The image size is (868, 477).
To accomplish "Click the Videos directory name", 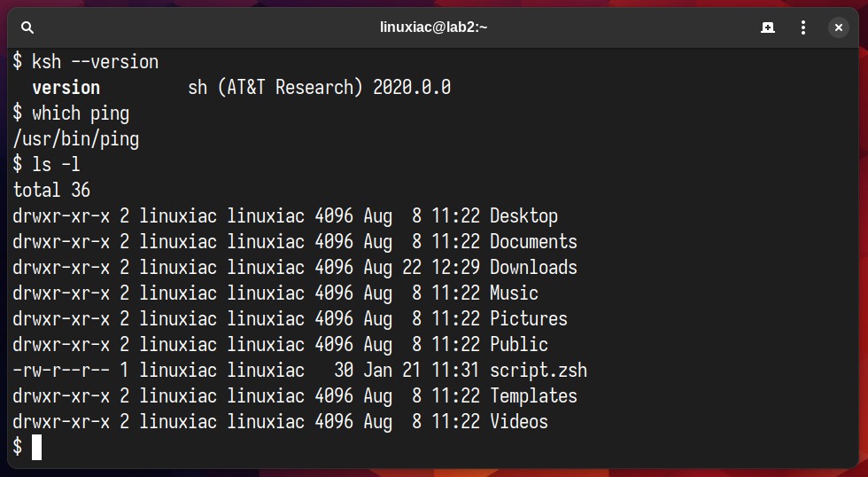I will click(x=519, y=422).
